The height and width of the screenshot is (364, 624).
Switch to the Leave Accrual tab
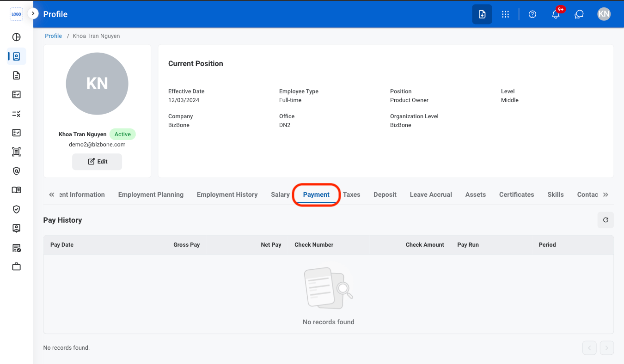tap(431, 194)
